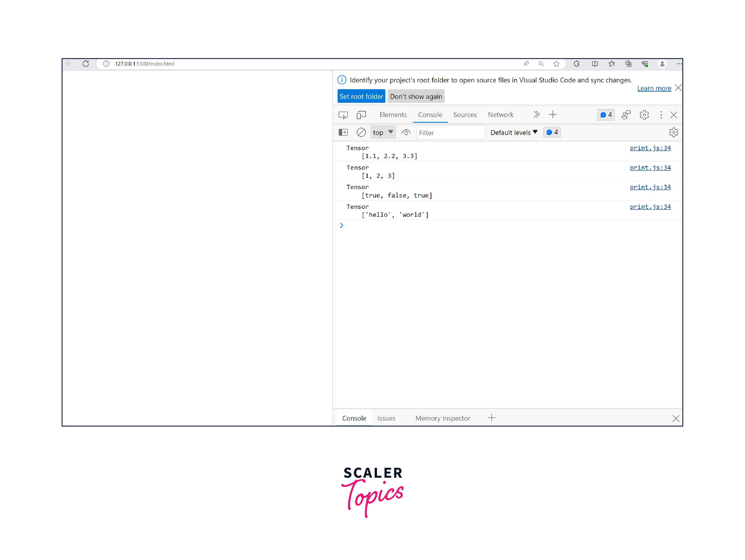Click the Set root folder button
The width and height of the screenshot is (745, 560).
coord(361,96)
